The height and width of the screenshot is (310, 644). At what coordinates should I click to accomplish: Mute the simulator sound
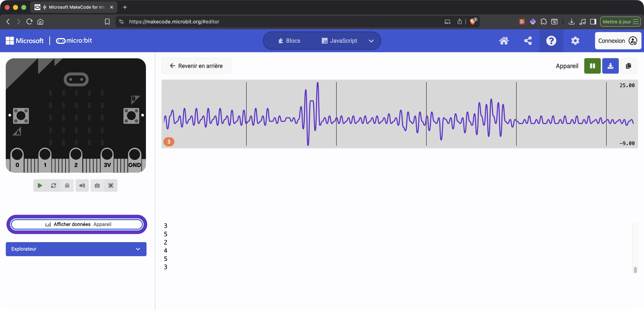82,185
